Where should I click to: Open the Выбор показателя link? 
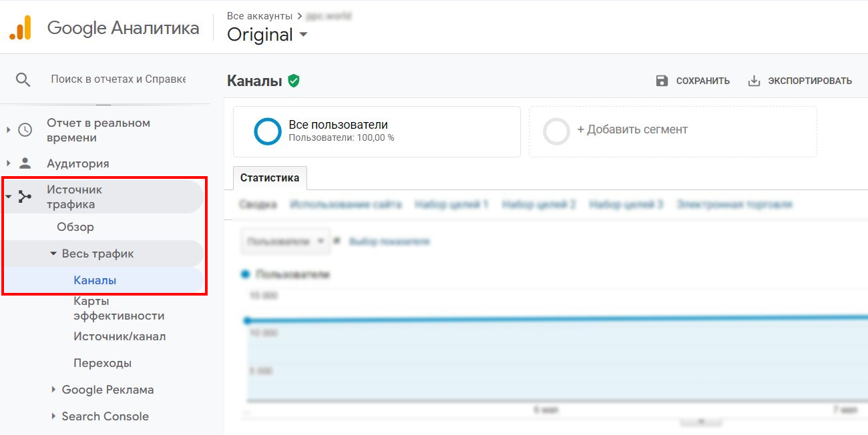pos(389,242)
